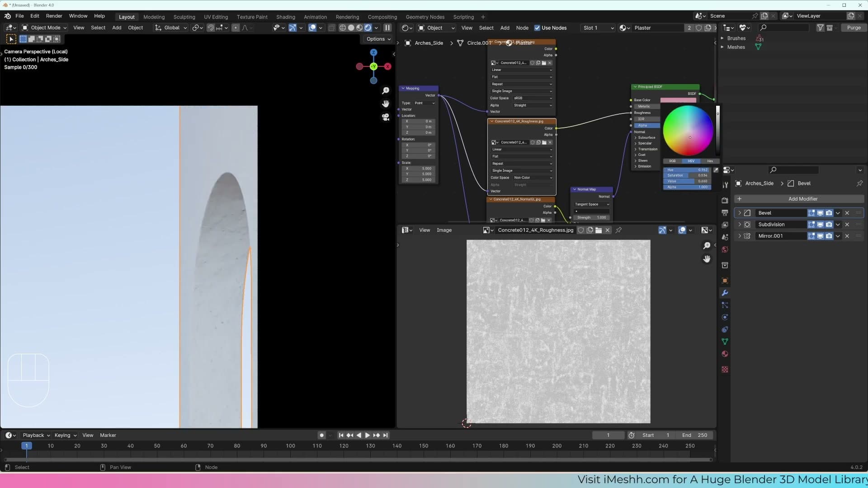Click the Purge button
868x488 pixels.
(x=854, y=28)
